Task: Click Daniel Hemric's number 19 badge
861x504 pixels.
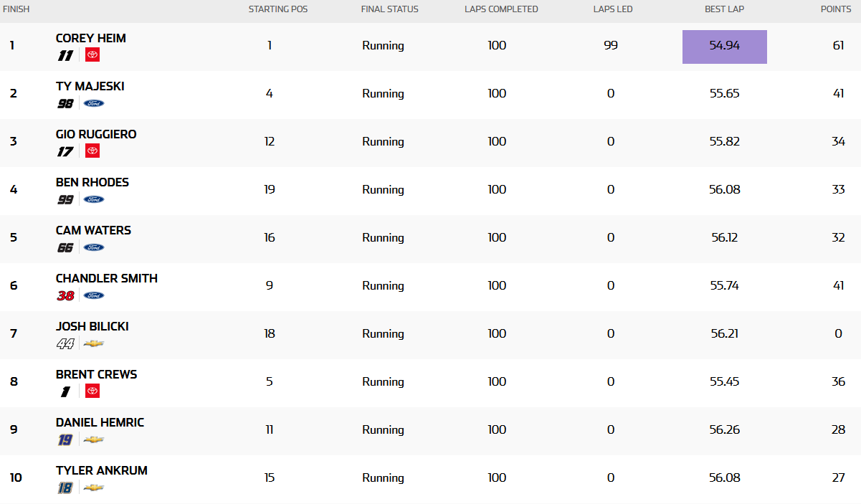Action: (x=65, y=439)
